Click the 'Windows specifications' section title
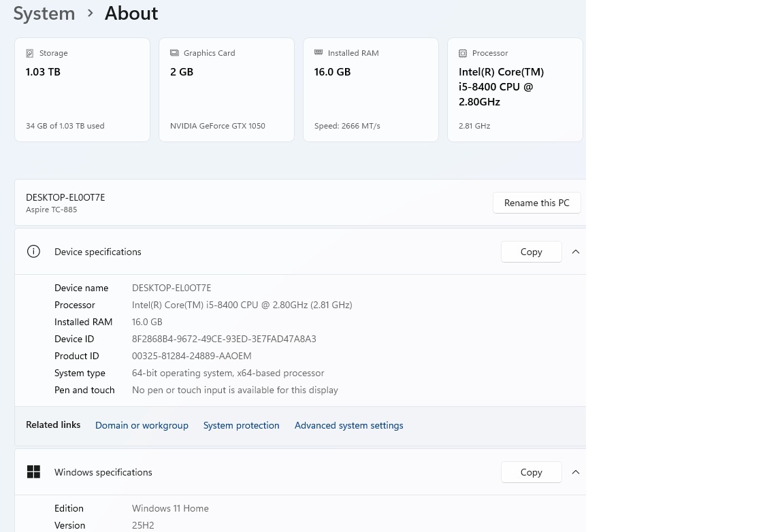 tap(103, 472)
